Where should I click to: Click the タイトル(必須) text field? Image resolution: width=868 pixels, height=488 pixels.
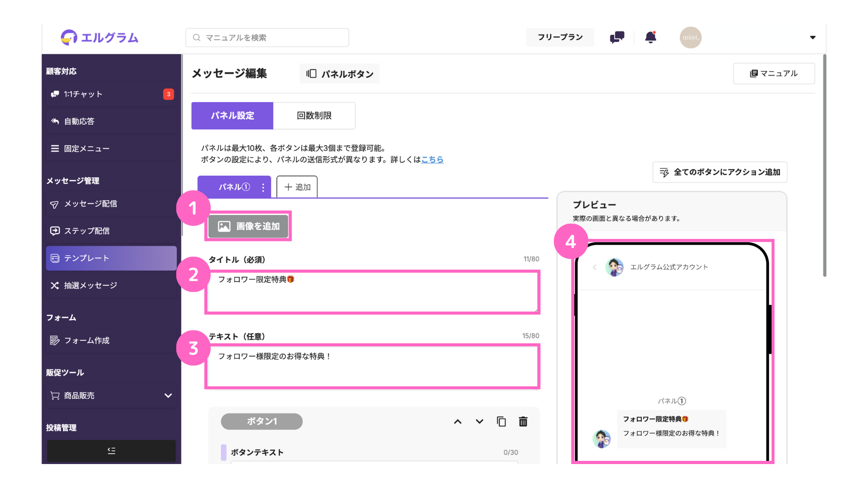coord(373,292)
